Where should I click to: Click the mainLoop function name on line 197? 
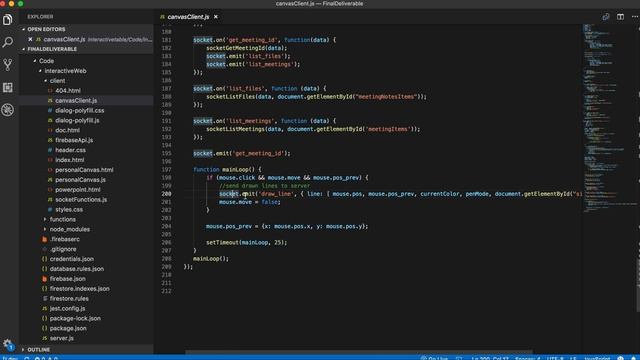(x=236, y=169)
